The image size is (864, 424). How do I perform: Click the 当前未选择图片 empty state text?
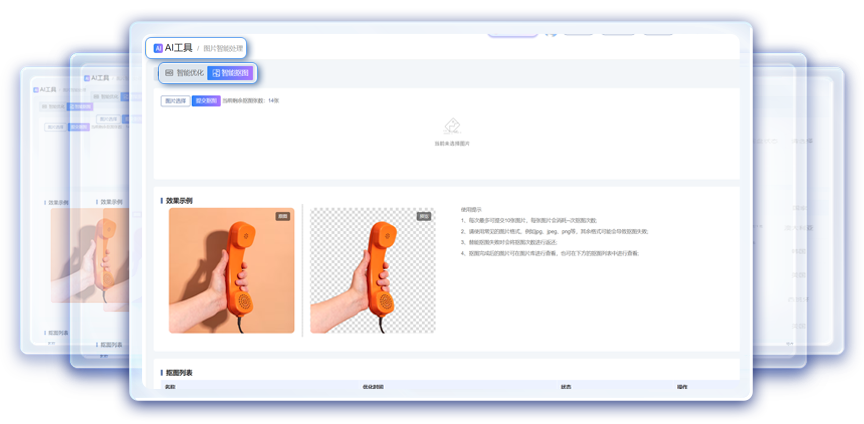(x=452, y=144)
